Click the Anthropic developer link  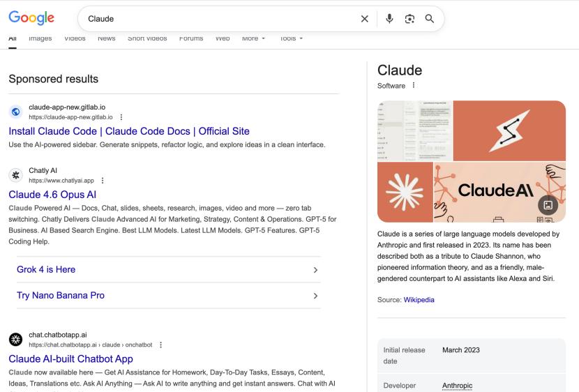pyautogui.click(x=457, y=385)
